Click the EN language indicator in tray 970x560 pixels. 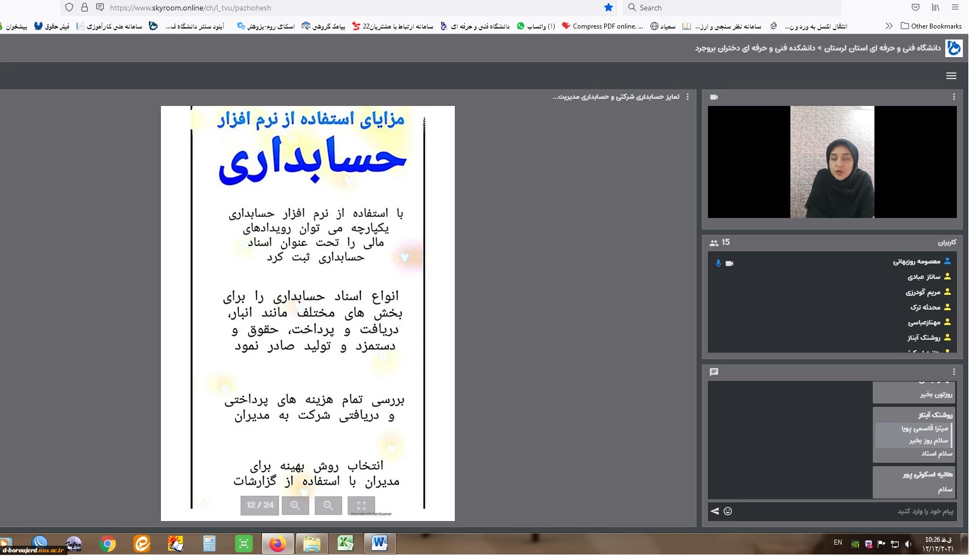(x=838, y=542)
